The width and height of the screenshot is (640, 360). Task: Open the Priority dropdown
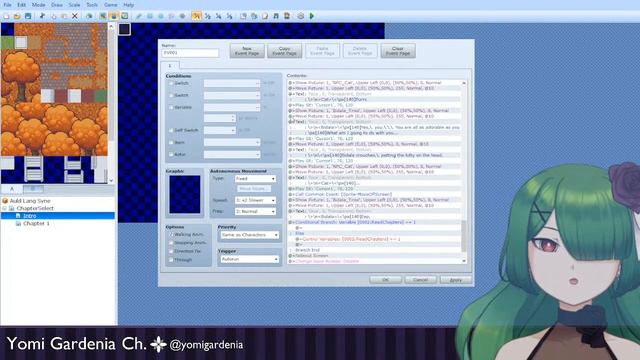[249, 235]
